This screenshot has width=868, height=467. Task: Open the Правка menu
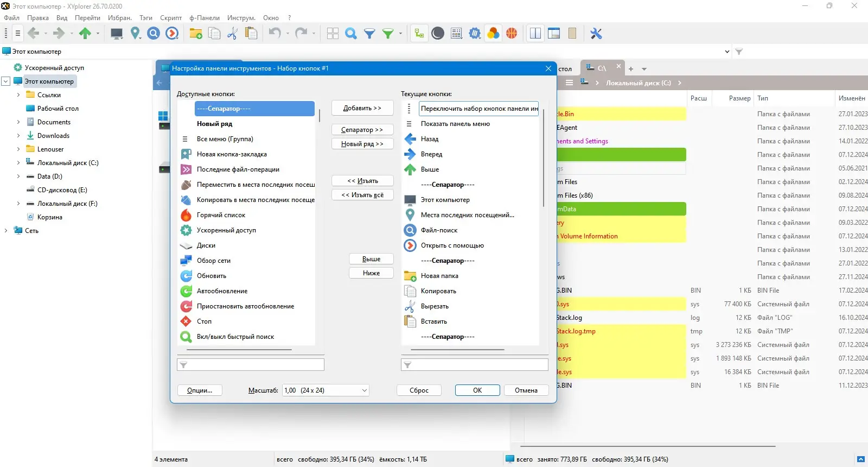point(38,18)
